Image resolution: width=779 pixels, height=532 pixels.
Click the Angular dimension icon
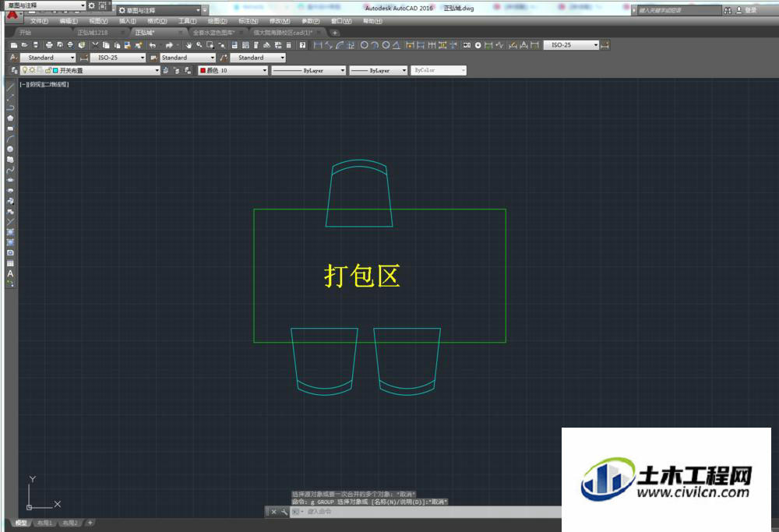coord(396,45)
